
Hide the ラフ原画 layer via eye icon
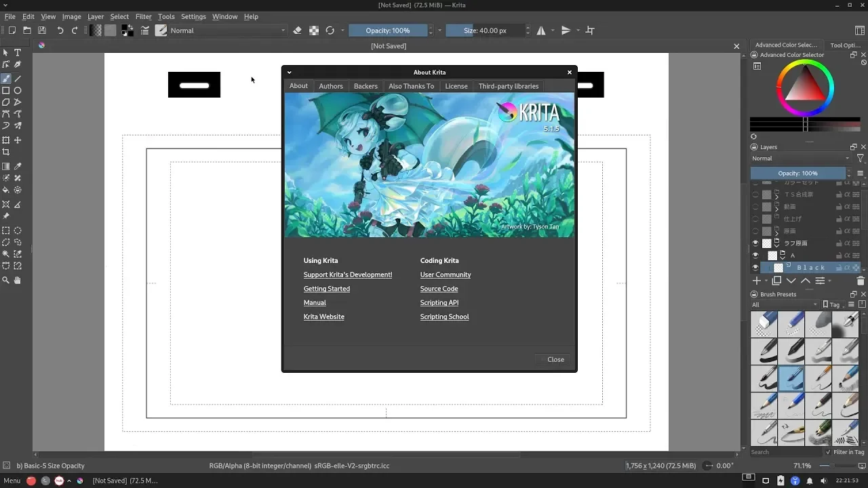click(755, 243)
